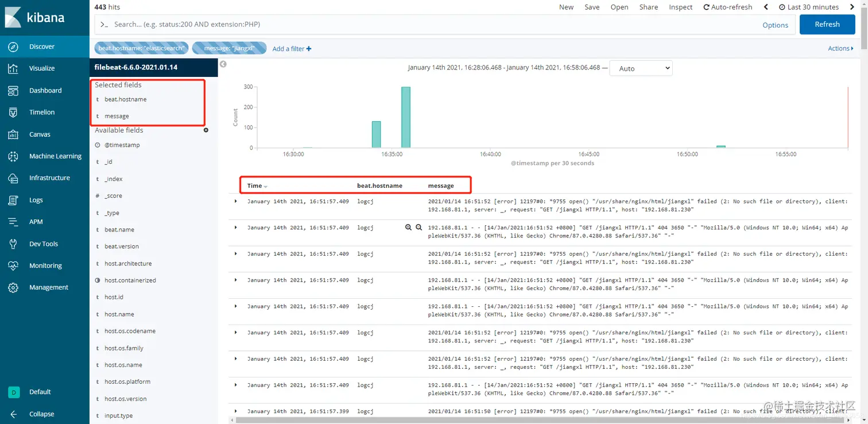Expand the fourth log row
This screenshot has height=424, width=868.
236,280
